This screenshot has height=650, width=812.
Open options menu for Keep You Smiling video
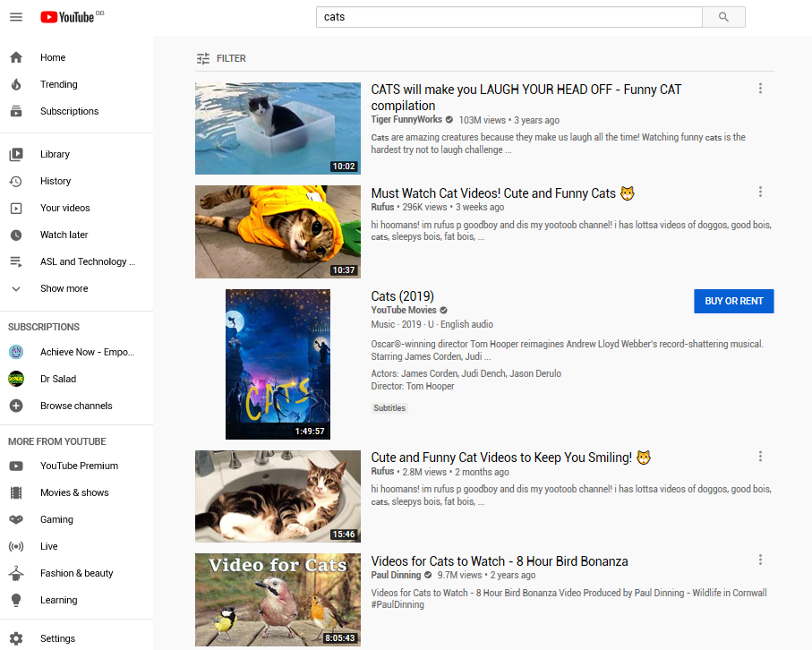760,457
